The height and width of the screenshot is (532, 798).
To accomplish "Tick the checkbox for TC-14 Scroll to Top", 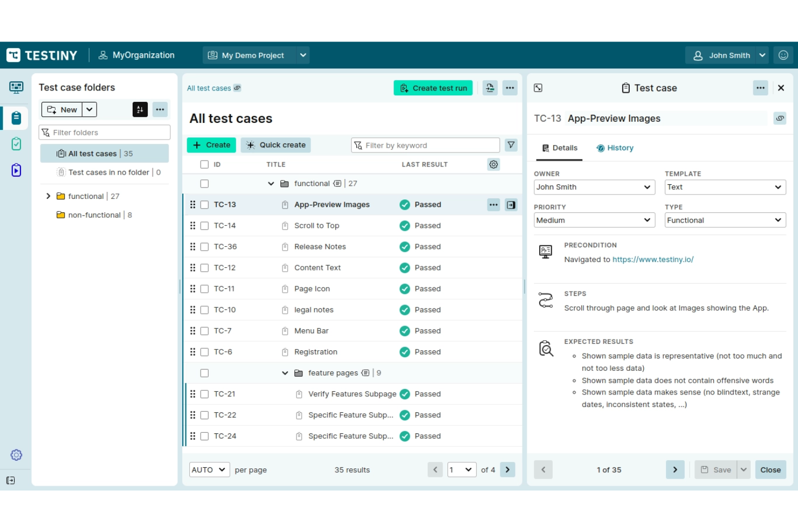I will pos(204,225).
